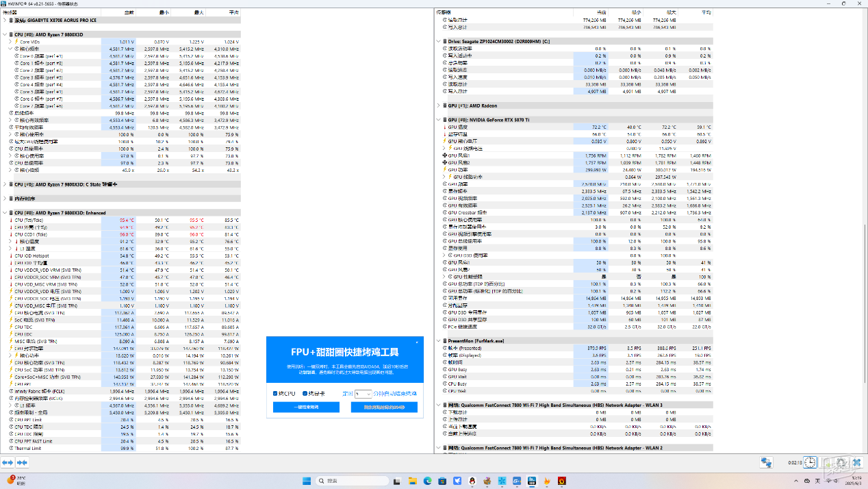Click the HWiNFO network remote connection icon
This screenshot has width=868, height=489.
point(766,462)
